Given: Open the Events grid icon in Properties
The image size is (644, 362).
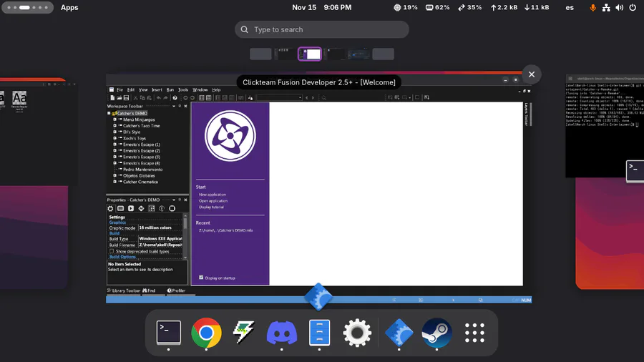Looking at the screenshot, I should (x=152, y=208).
